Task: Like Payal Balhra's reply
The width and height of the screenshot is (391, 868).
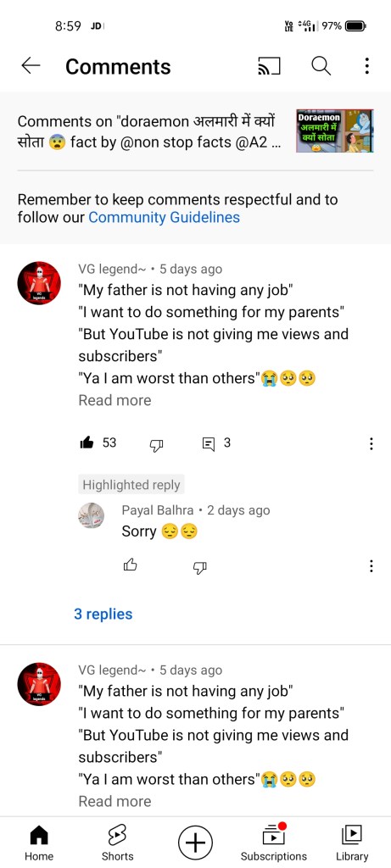Action: [x=130, y=565]
